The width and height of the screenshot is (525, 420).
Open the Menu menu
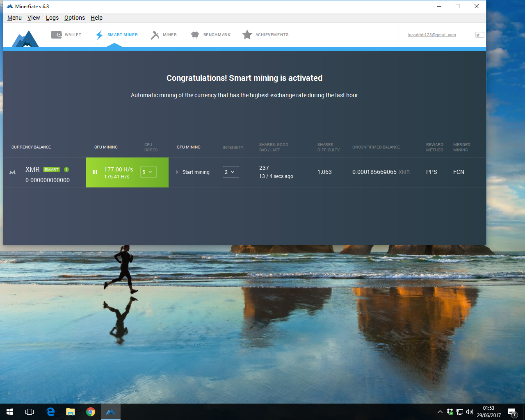[x=14, y=18]
